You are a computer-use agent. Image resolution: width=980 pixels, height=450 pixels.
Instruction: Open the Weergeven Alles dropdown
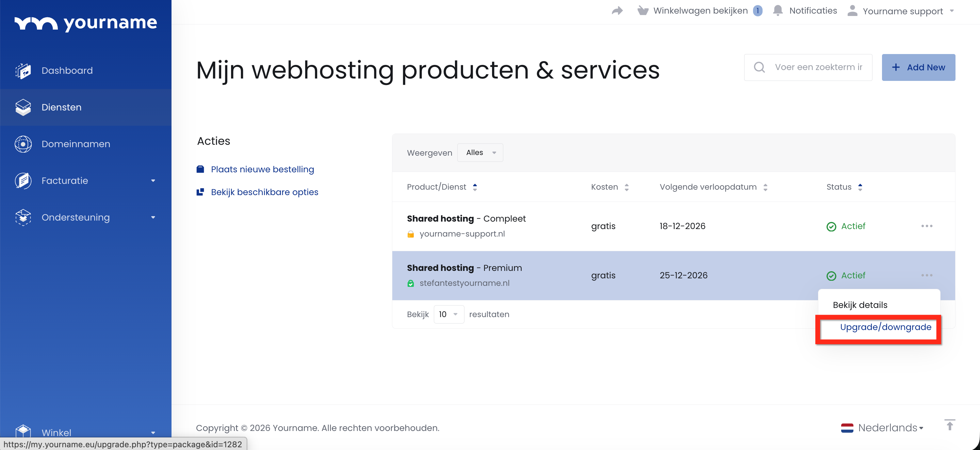coord(480,153)
